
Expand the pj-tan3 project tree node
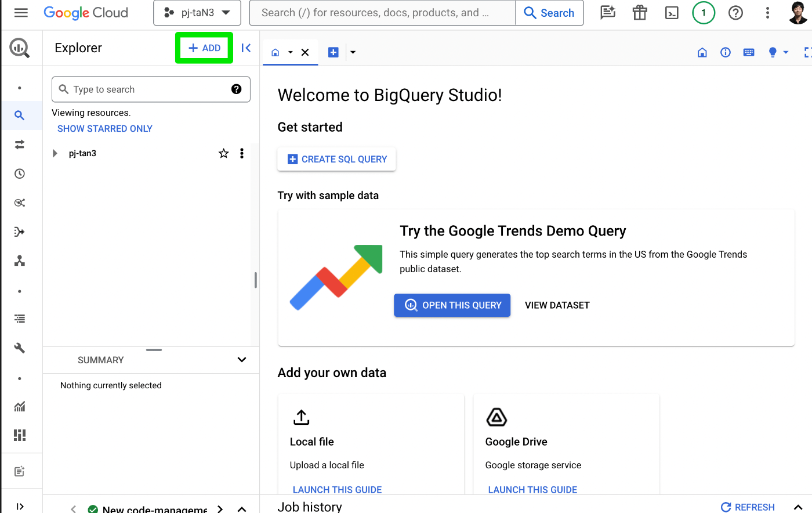pyautogui.click(x=55, y=153)
